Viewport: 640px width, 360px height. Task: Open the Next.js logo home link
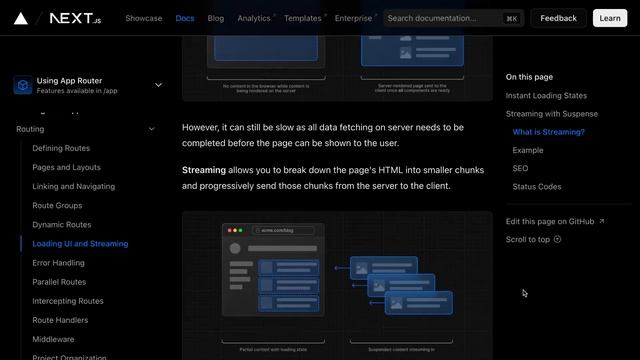(75, 18)
